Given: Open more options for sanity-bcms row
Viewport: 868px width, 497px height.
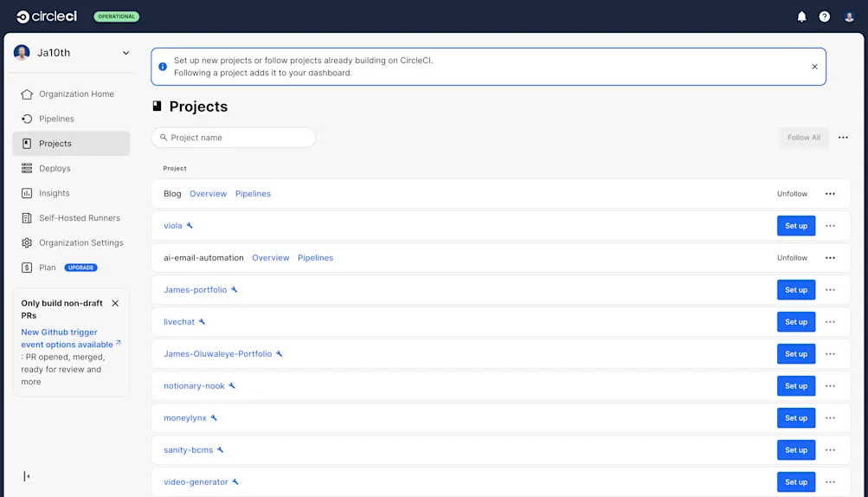Looking at the screenshot, I should coord(831,450).
